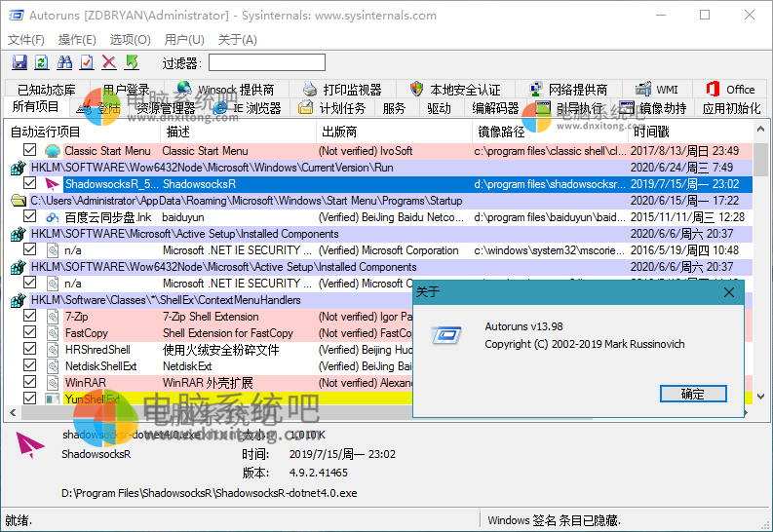This screenshot has width=773, height=532.
Task: Select the 7-Zip Shell Extension description cell
Action: tap(211, 317)
